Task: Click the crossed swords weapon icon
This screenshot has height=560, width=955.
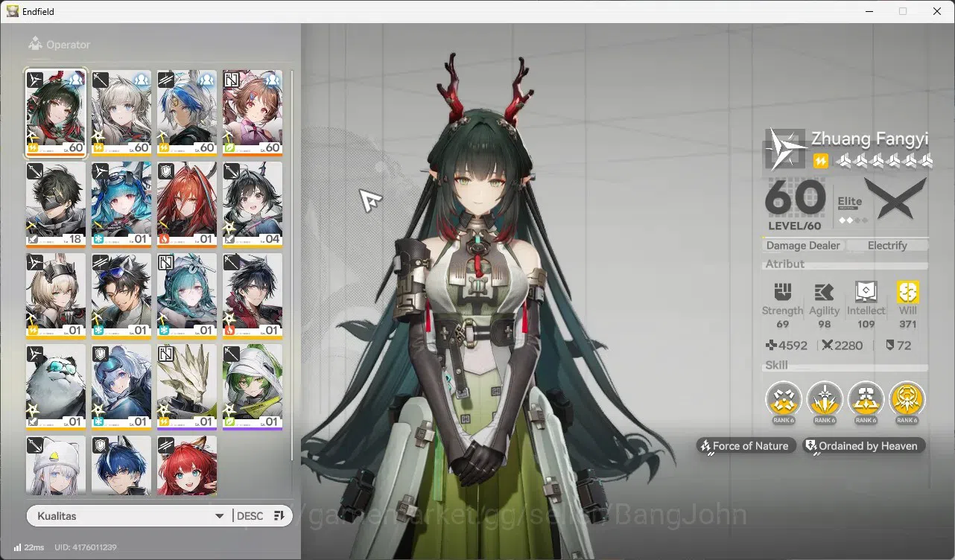Action: 895,198
